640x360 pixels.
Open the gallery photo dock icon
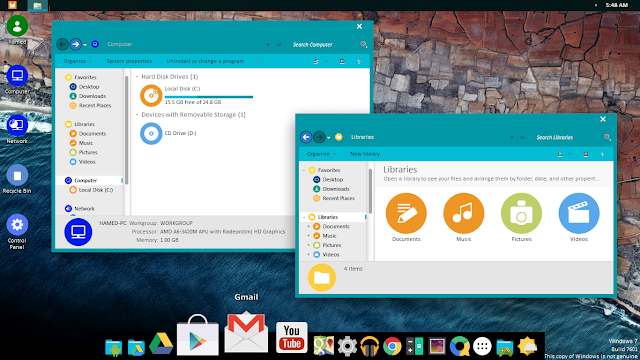point(437,347)
